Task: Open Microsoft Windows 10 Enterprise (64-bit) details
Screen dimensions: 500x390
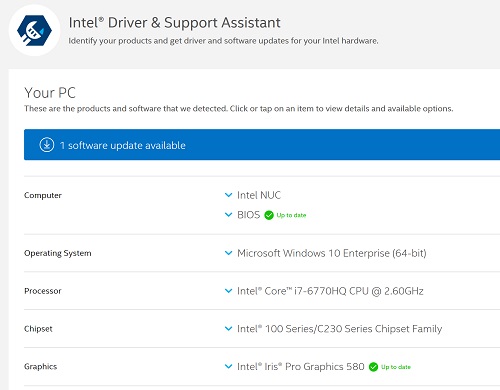Action: point(332,253)
